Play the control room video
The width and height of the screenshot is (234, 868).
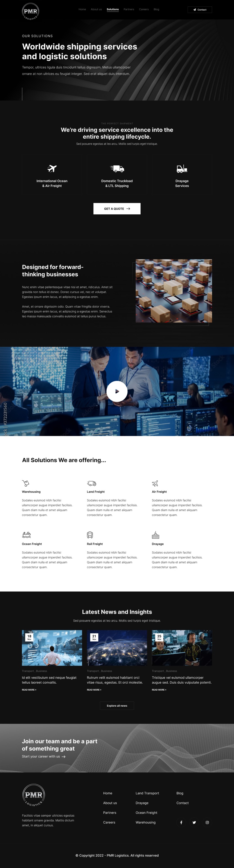tap(117, 391)
